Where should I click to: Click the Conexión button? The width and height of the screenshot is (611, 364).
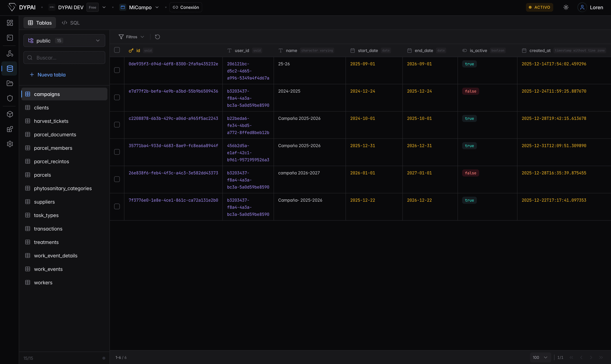tap(186, 7)
